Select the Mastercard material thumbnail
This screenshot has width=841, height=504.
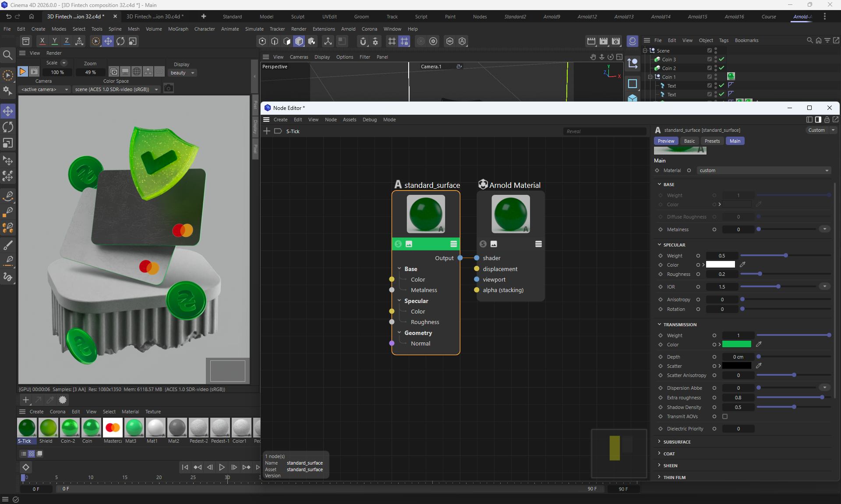tap(113, 428)
